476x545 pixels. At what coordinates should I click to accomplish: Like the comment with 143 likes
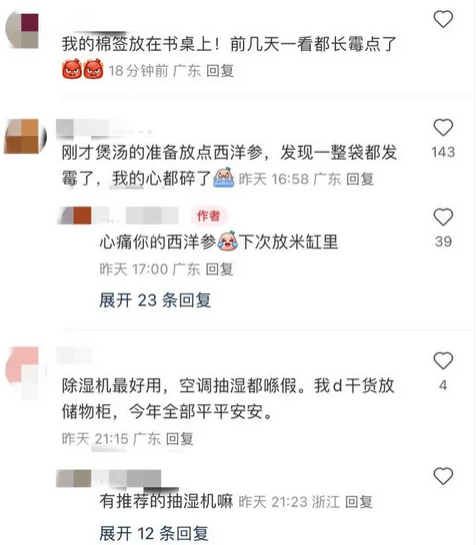[x=443, y=128]
